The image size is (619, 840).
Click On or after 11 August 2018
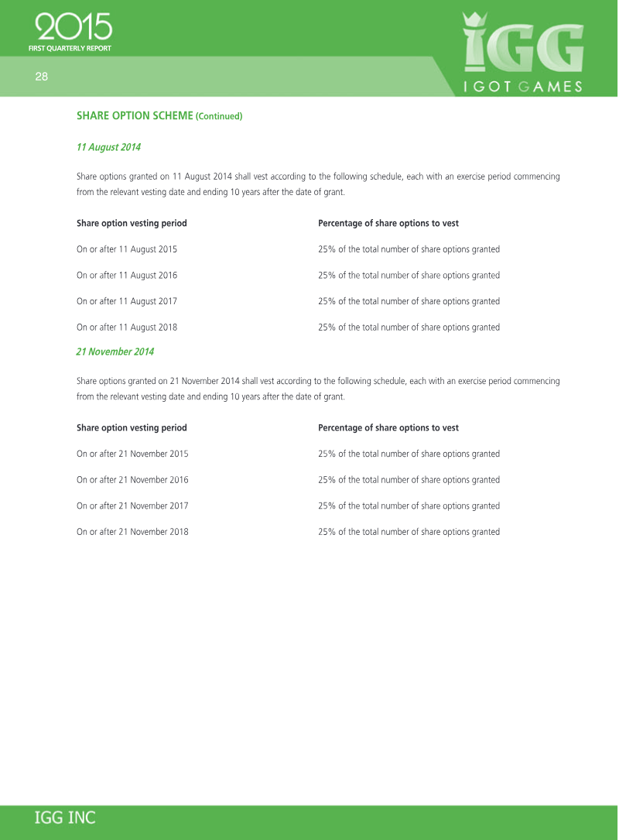[127, 327]
